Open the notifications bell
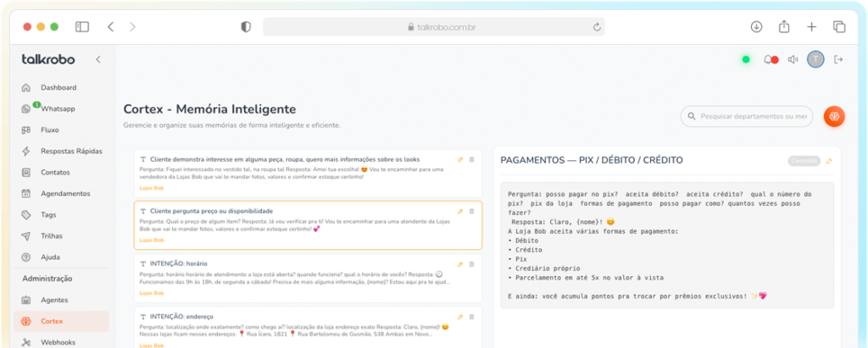Screen dimensions: 868x348 point(768,59)
